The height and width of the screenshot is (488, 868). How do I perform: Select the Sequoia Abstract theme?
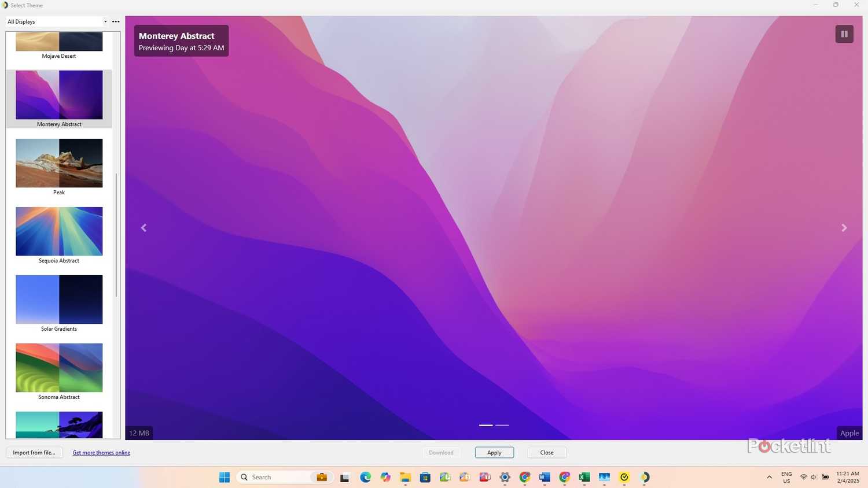pos(58,231)
